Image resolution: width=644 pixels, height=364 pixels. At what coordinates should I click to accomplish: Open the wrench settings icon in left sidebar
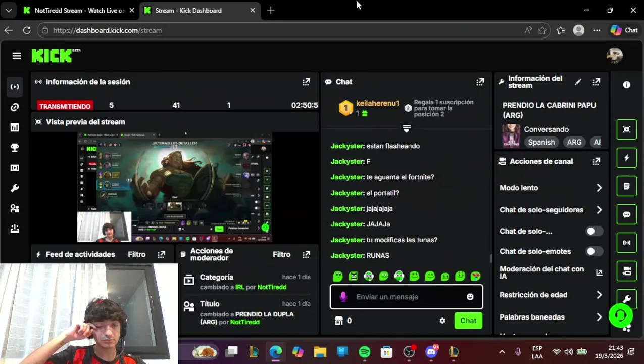pyautogui.click(x=15, y=188)
